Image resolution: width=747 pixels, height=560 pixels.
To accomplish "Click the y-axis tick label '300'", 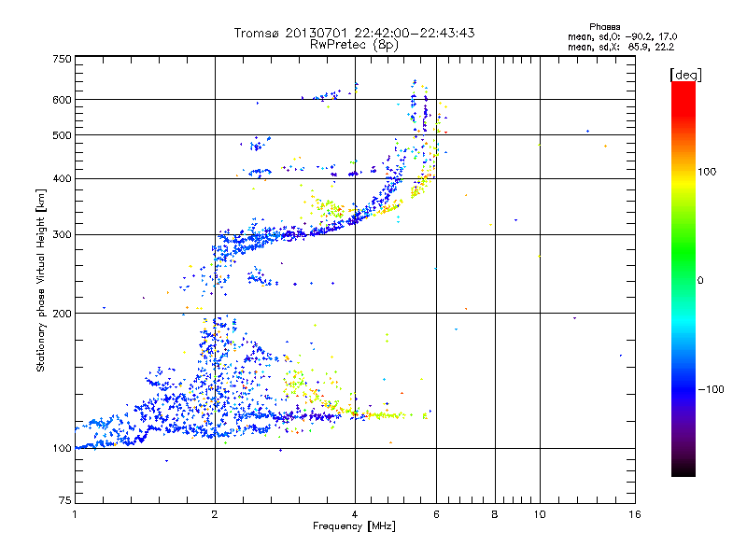I will pyautogui.click(x=62, y=235).
